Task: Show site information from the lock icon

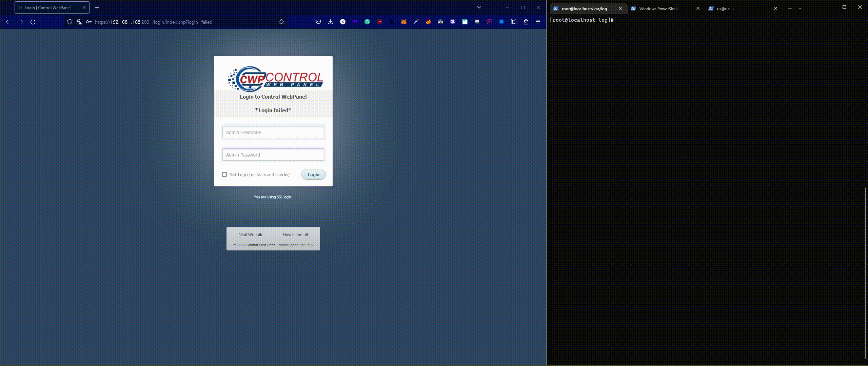Action: click(x=79, y=22)
